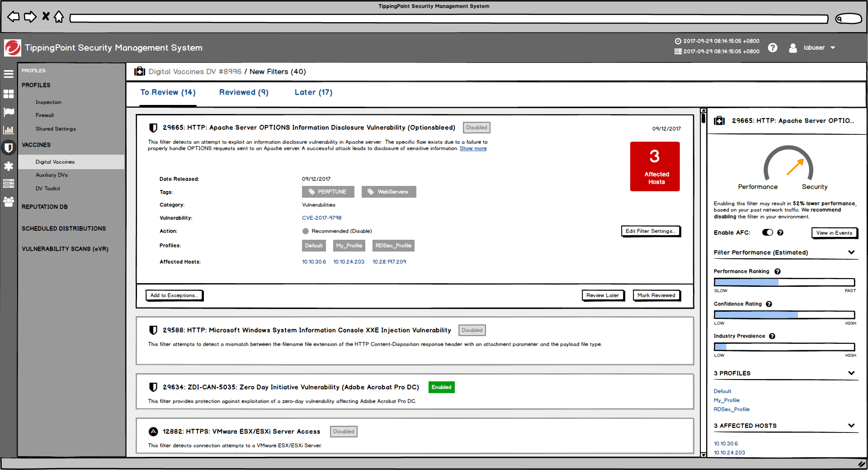Click the View in Events button

[834, 233]
